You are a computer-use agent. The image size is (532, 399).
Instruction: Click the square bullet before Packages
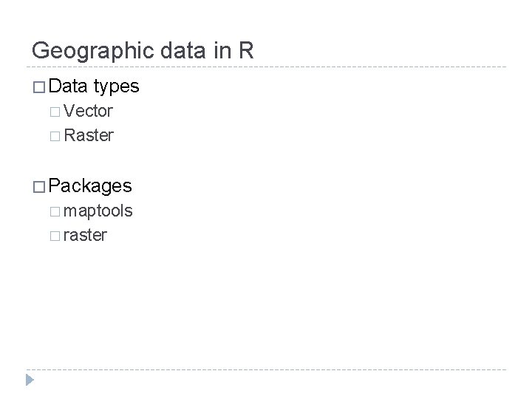pyautogui.click(x=39, y=185)
